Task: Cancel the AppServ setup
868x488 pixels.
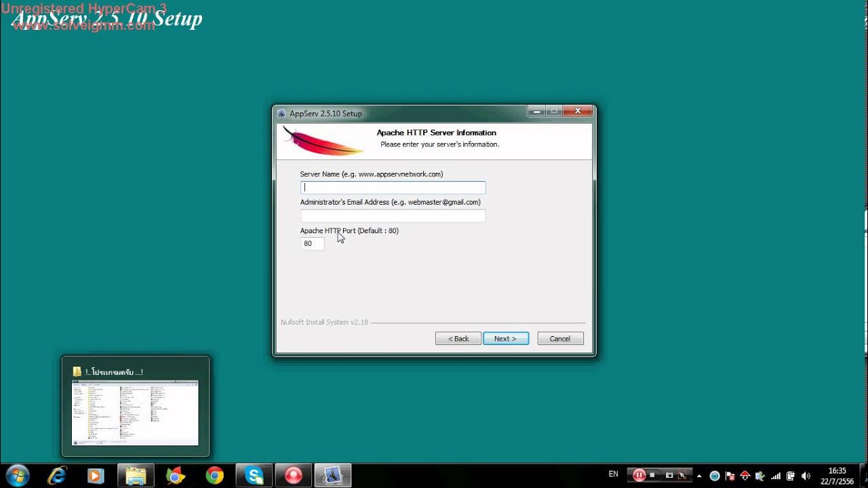Action: tap(560, 338)
